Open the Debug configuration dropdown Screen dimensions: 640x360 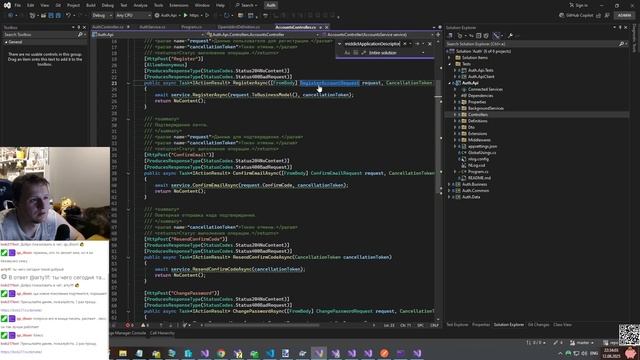[x=102, y=16]
